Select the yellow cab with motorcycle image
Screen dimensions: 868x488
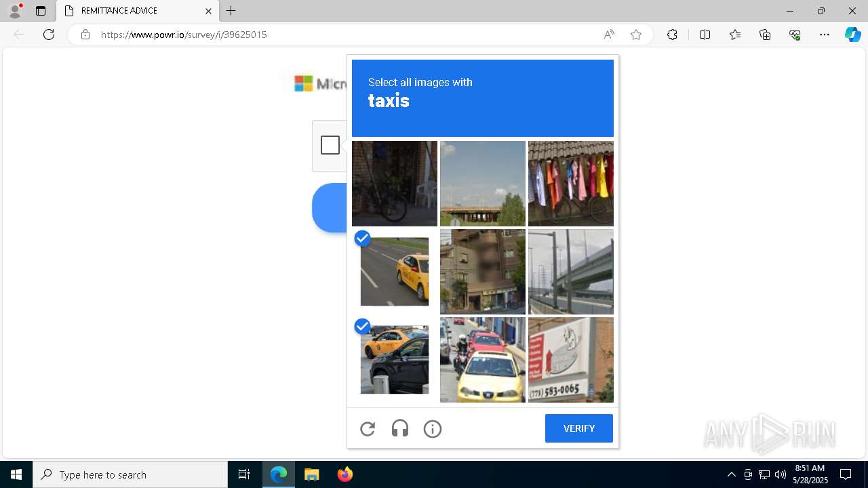483,360
